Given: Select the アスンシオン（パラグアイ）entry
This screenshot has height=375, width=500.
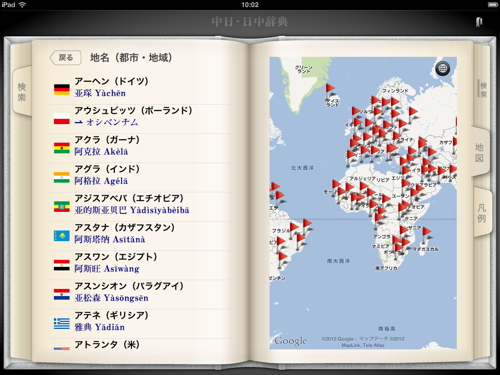Looking at the screenshot, I should tap(140, 295).
